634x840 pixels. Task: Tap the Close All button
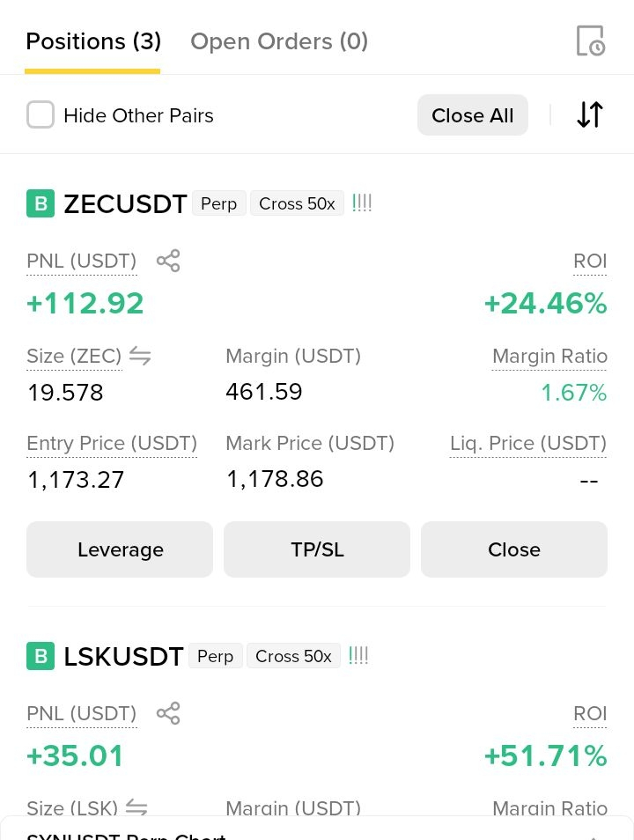pyautogui.click(x=473, y=115)
